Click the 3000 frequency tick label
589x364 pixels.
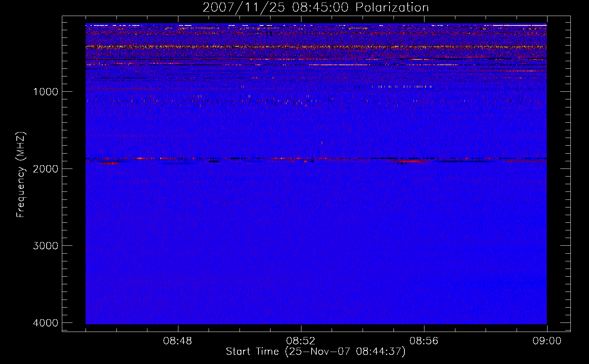click(x=46, y=246)
